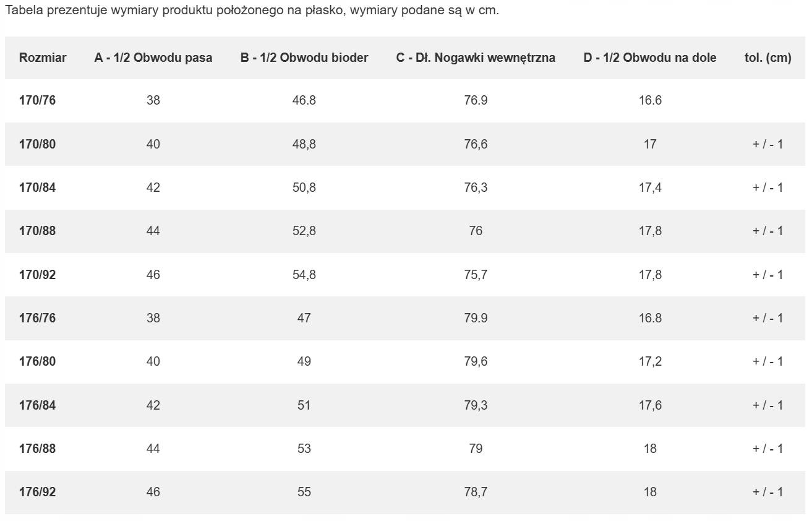Click the 170/80 size row label
Viewport: 812px width, 521px height.
coord(38,144)
